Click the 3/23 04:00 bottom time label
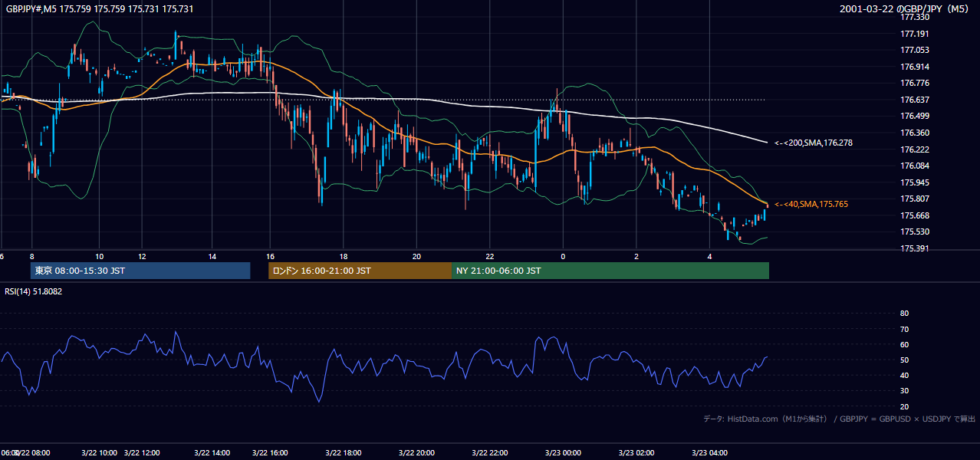Screen dimensions: 980x460 click(710, 452)
